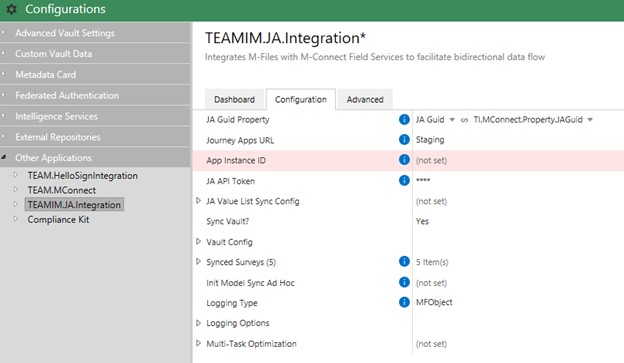Click the JA API Token label
Viewport: 624px width, 363px height.
click(x=230, y=181)
